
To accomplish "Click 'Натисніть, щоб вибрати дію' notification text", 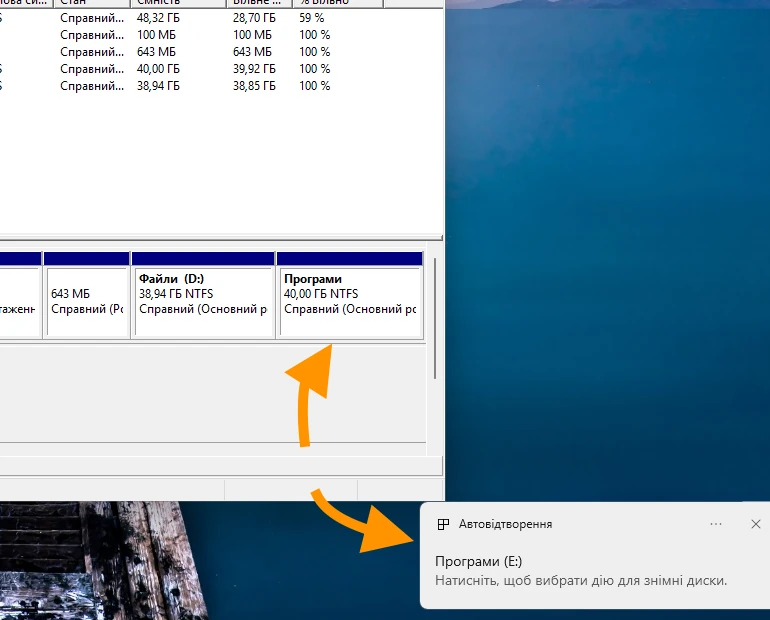I will coord(581,581).
